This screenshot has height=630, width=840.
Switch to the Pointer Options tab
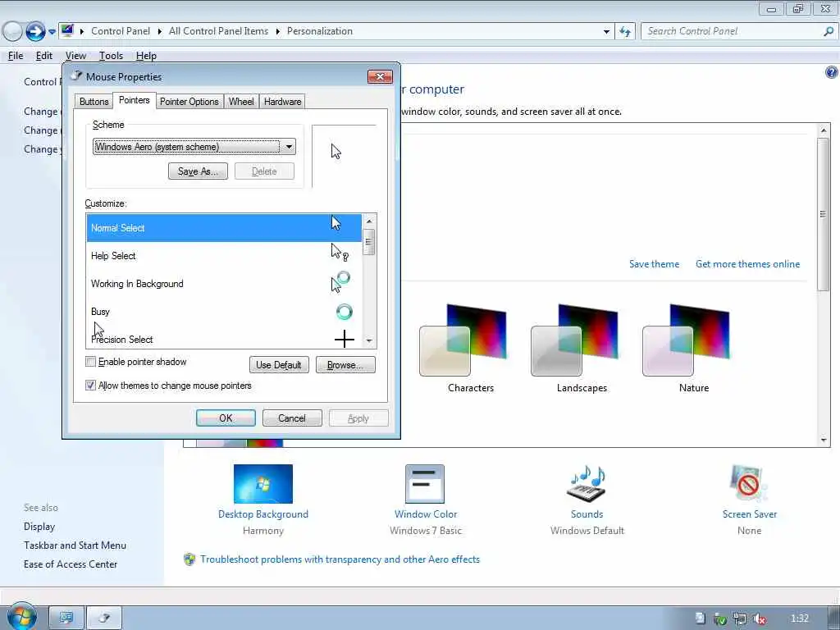pyautogui.click(x=189, y=101)
